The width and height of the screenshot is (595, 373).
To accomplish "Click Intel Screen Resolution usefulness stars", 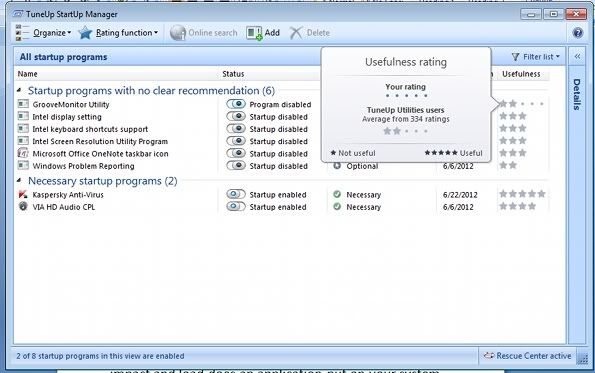I will [x=513, y=141].
